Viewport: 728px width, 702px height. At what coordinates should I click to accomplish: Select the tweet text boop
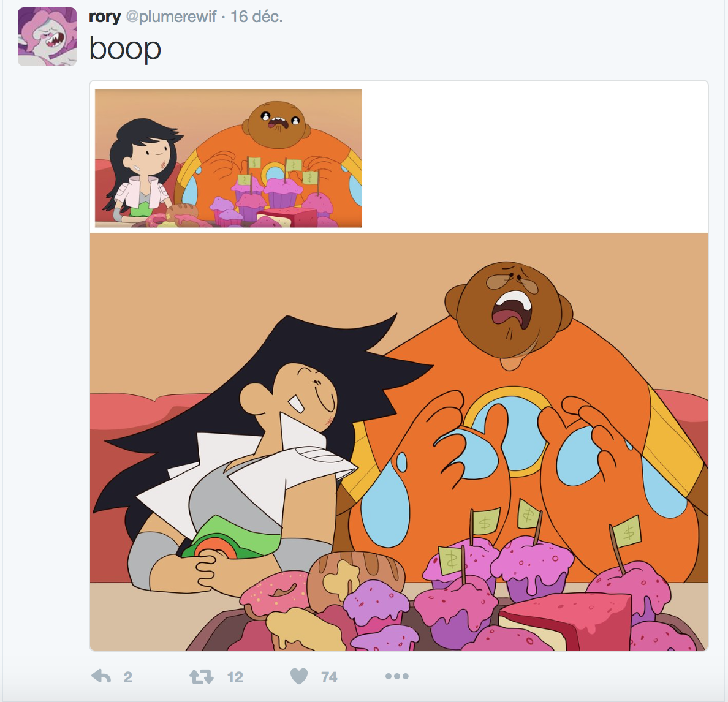[x=125, y=49]
